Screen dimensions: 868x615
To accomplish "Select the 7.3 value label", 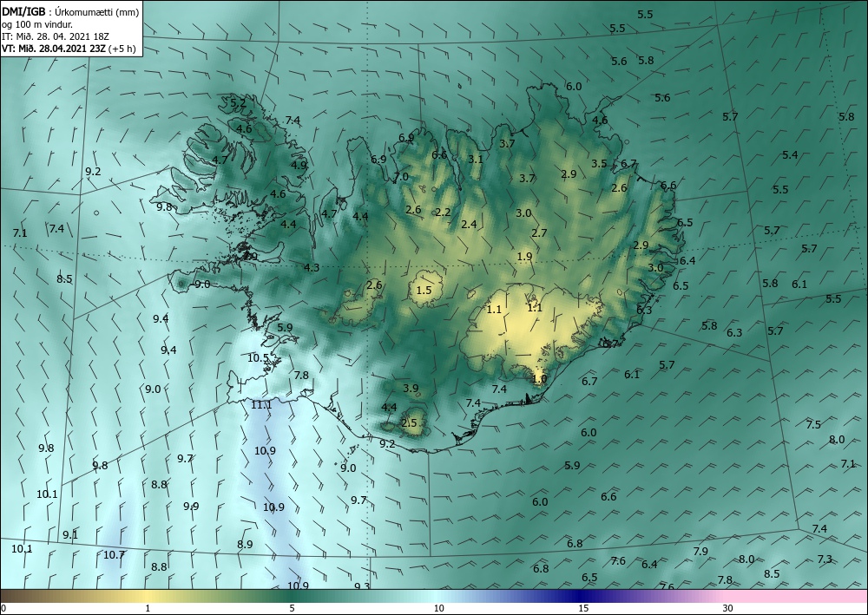I will click(x=825, y=559).
